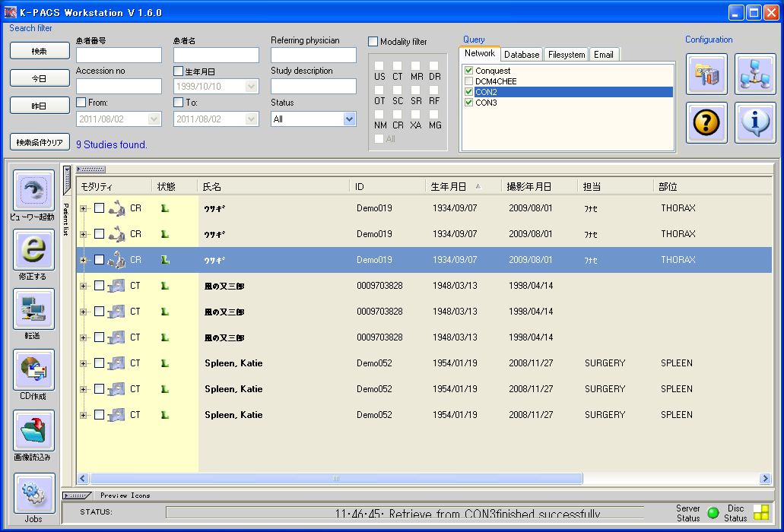Click the 検索 search button
784x532 pixels.
[x=40, y=51]
